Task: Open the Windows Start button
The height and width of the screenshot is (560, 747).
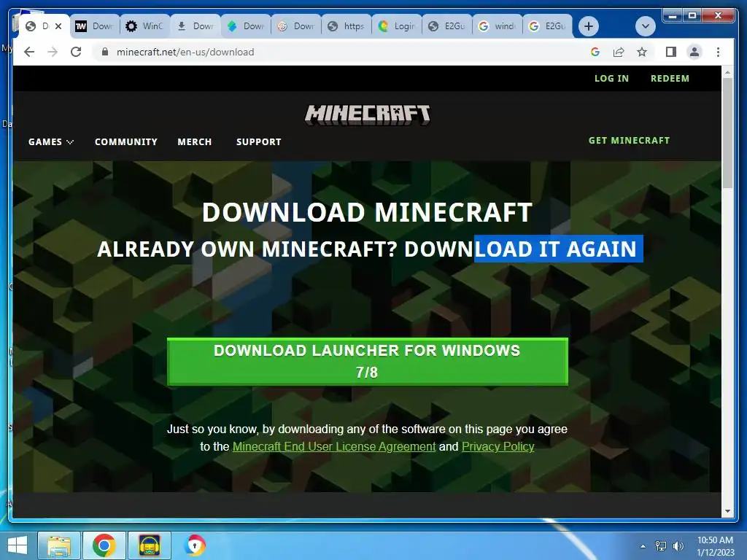Action: 18,545
